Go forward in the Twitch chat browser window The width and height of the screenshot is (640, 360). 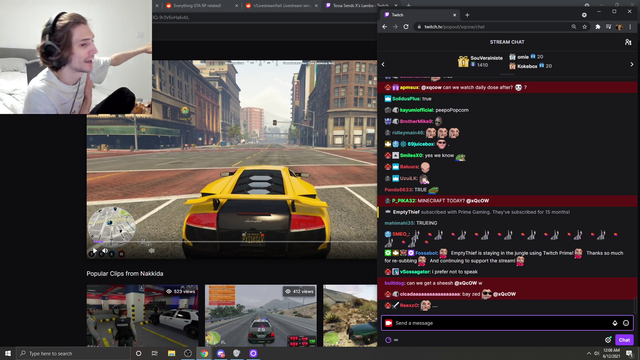pyautogui.click(x=395, y=27)
